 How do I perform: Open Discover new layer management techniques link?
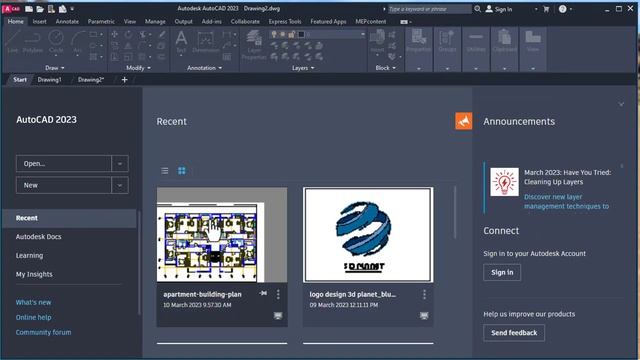(567, 202)
